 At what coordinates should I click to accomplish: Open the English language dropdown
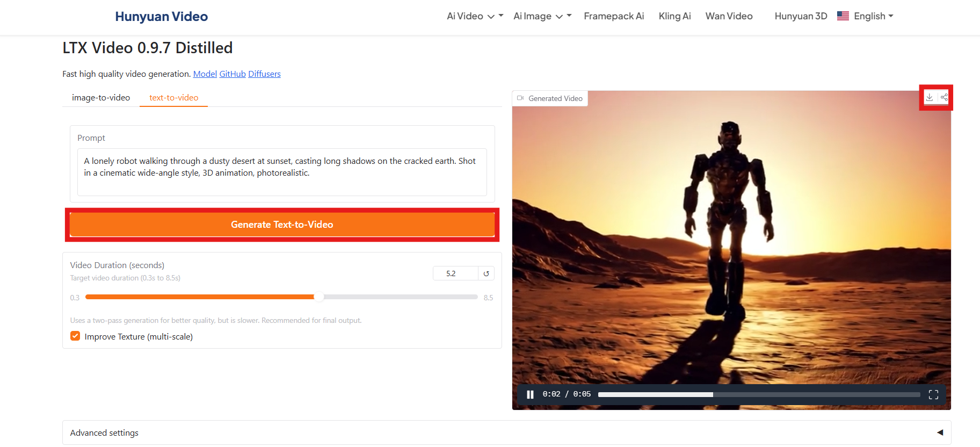[x=873, y=16]
